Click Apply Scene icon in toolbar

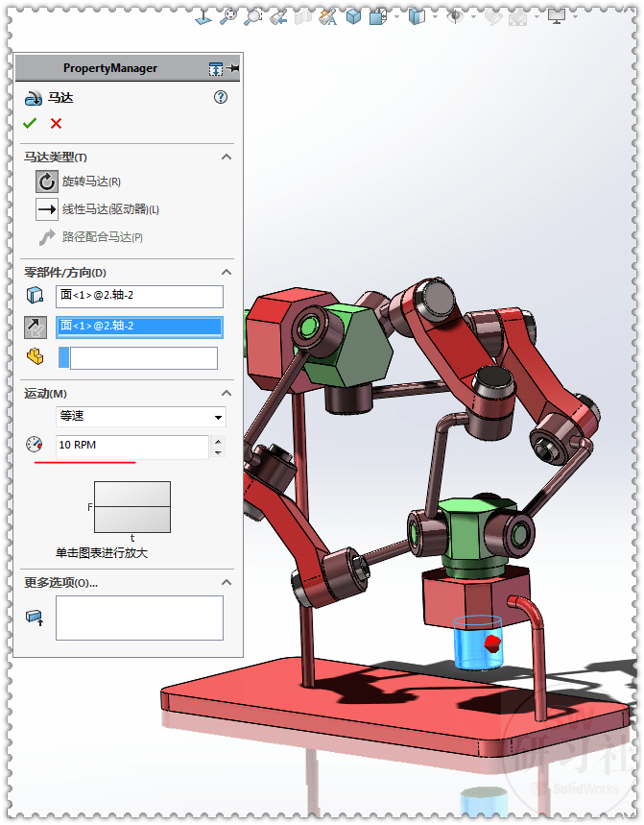(518, 17)
